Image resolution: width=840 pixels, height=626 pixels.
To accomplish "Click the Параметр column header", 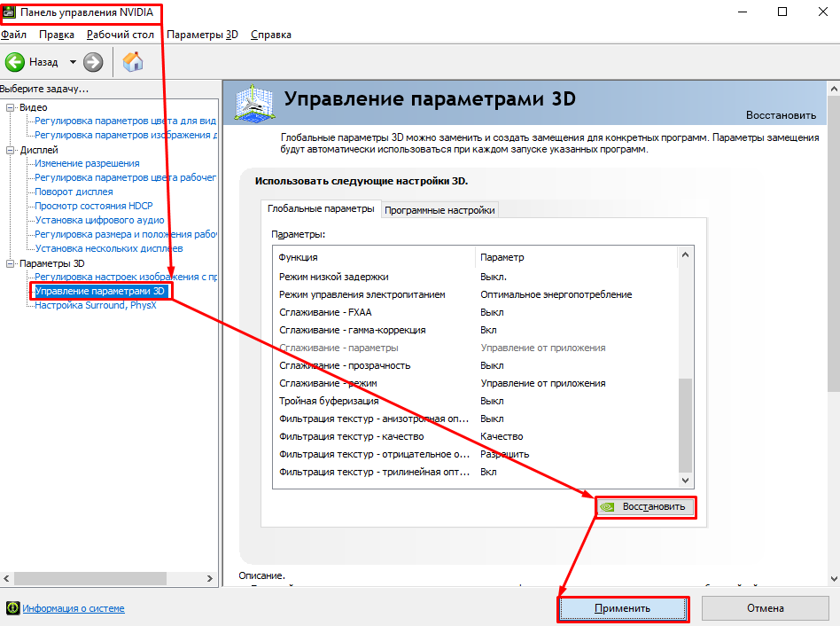I will pos(577,257).
